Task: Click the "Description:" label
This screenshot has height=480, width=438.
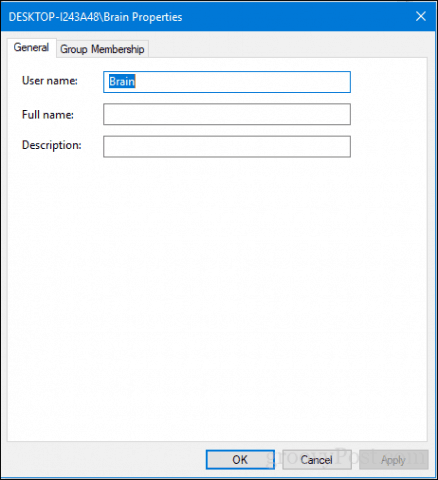Action: (x=52, y=145)
